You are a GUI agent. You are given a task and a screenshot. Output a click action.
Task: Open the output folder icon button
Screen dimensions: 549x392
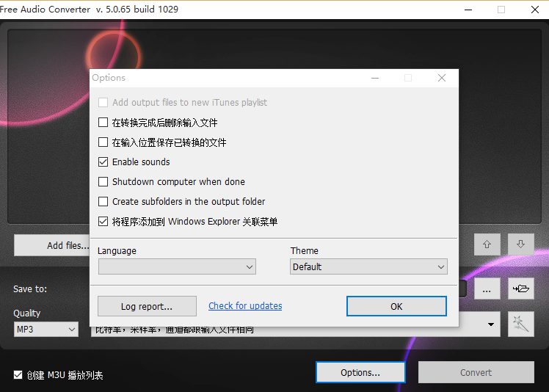520,289
